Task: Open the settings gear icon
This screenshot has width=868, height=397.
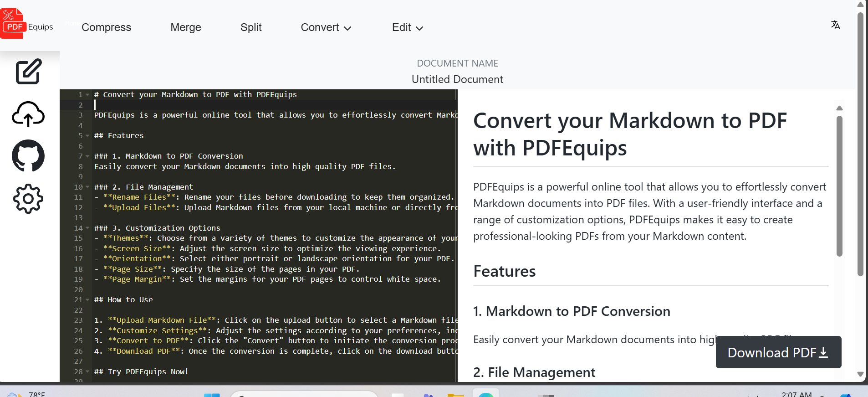Action: 28,199
